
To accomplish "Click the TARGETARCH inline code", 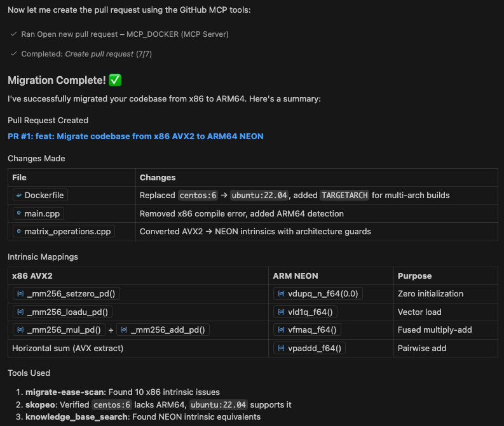I will [344, 195].
